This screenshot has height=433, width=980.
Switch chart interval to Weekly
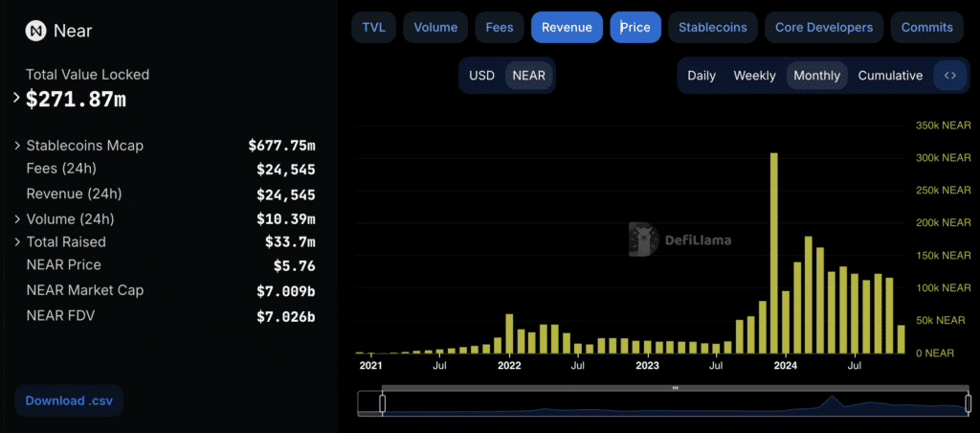(754, 76)
